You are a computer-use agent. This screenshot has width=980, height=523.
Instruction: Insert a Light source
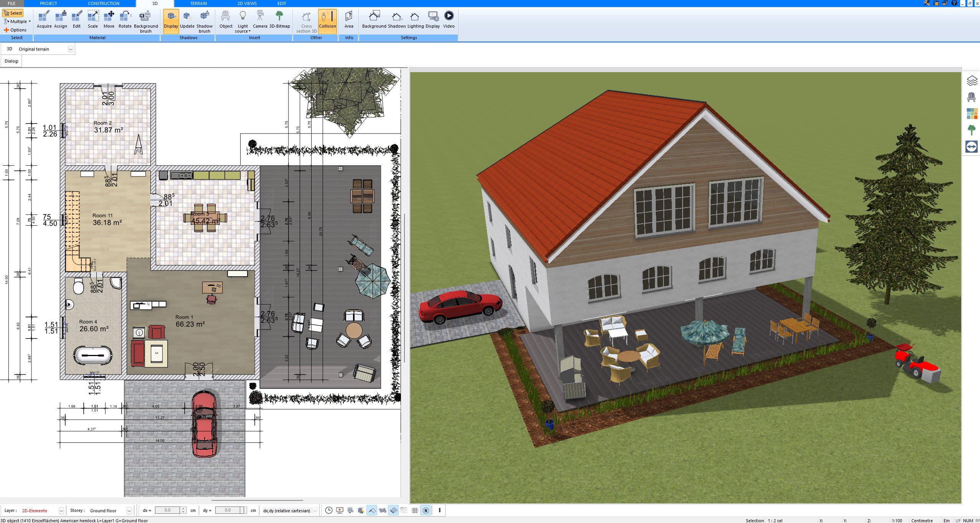point(243,21)
